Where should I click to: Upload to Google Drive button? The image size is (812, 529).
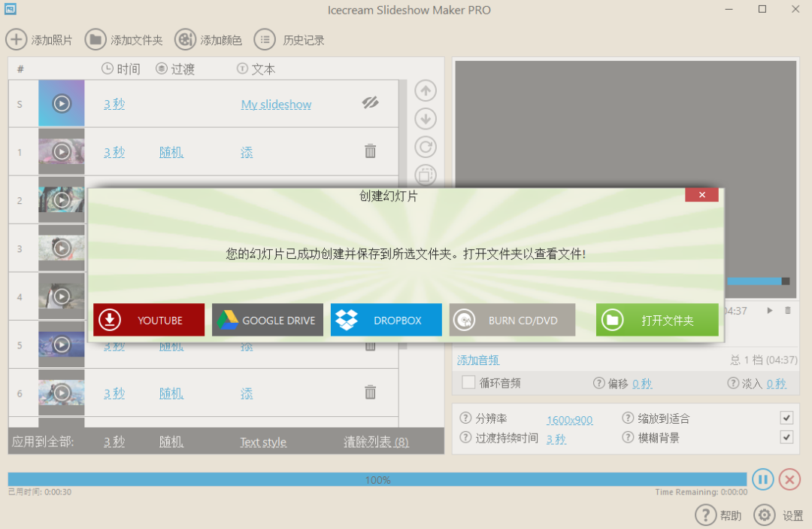point(268,321)
